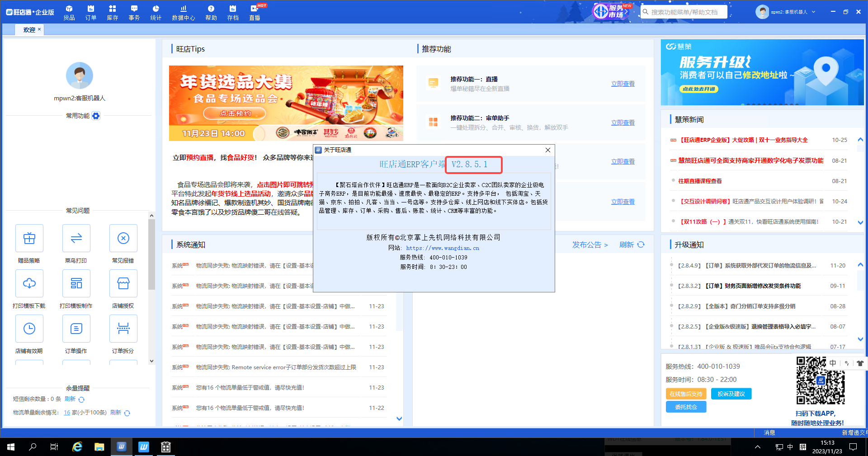This screenshot has height=456, width=868.
Task: Open upgrade note 2.8.2.9 奇门分销订单
Action: point(736,306)
